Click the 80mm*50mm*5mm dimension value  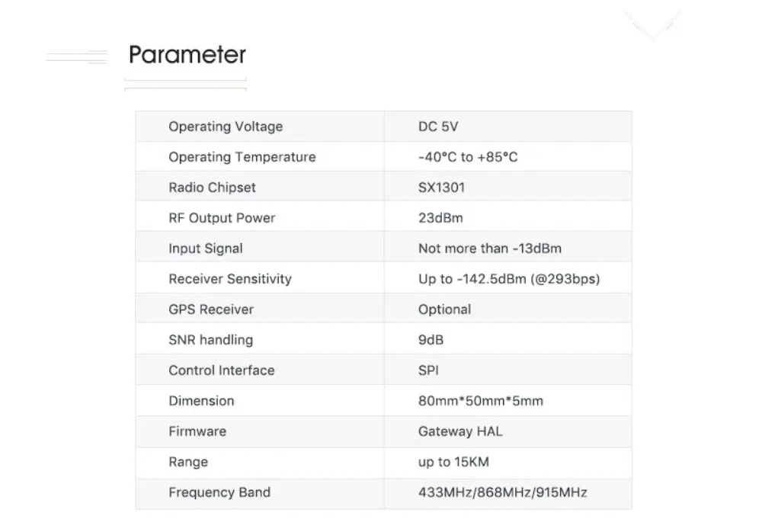pyautogui.click(x=481, y=401)
